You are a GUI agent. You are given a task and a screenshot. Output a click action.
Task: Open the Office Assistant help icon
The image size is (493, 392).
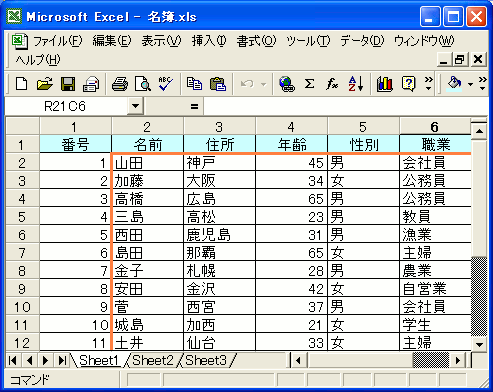(409, 84)
